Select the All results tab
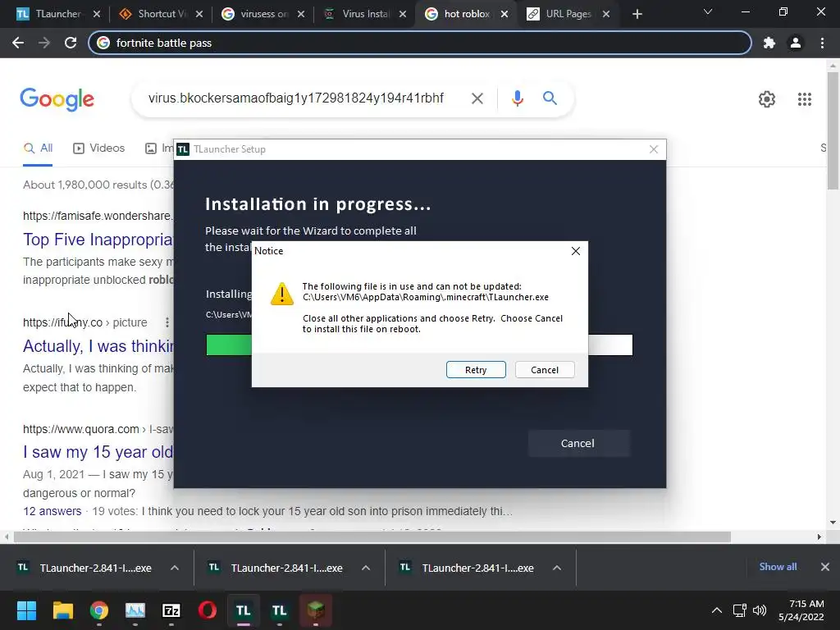Image resolution: width=840 pixels, height=630 pixels. click(x=38, y=148)
